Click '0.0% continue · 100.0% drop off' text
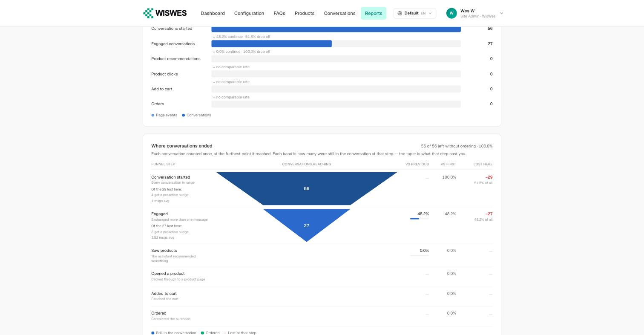This screenshot has width=644, height=335. click(243, 52)
